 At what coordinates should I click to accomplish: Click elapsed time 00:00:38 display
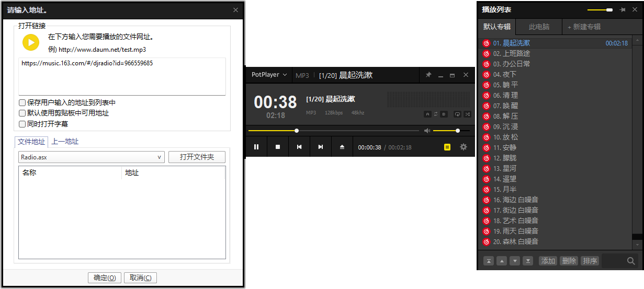coord(369,147)
